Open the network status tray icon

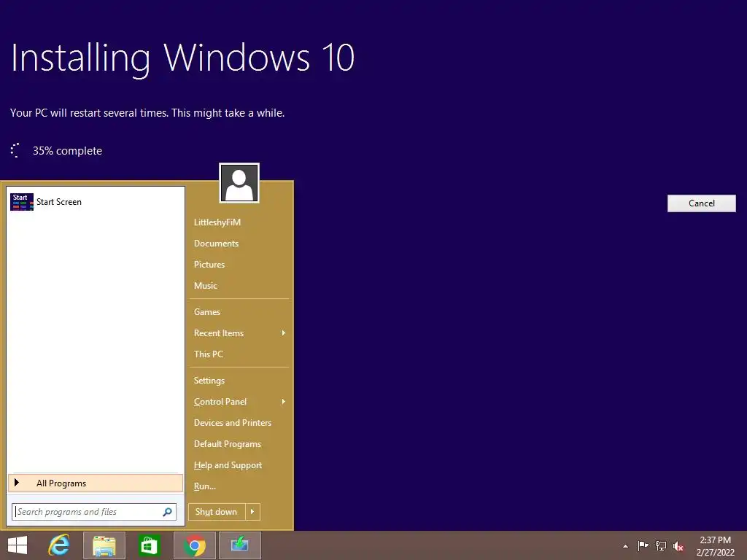click(661, 545)
